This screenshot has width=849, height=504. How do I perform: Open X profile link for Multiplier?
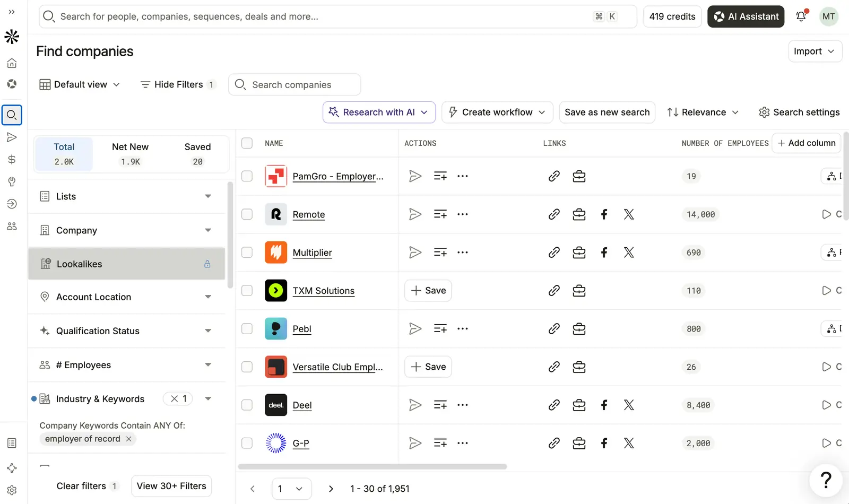[x=629, y=253]
